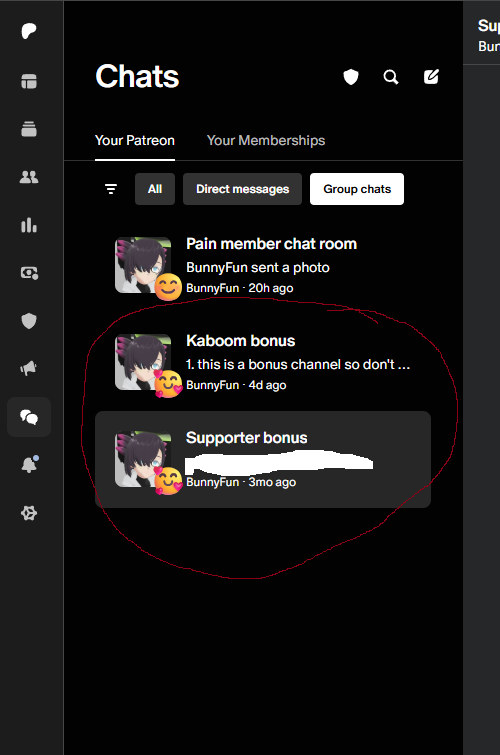Switch to the Your Memberships tab

pyautogui.click(x=266, y=141)
